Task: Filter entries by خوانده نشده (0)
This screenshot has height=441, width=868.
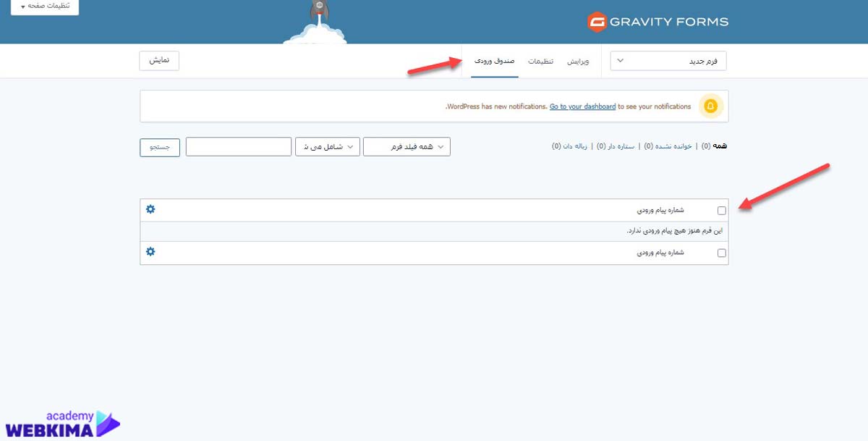Action: click(x=668, y=146)
